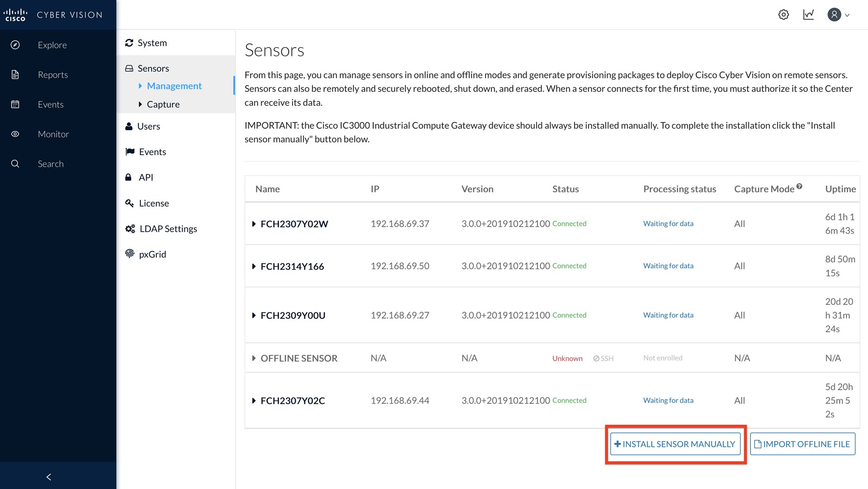Open Search in the main navigation
Image resolution: width=868 pixels, height=489 pixels.
click(51, 164)
